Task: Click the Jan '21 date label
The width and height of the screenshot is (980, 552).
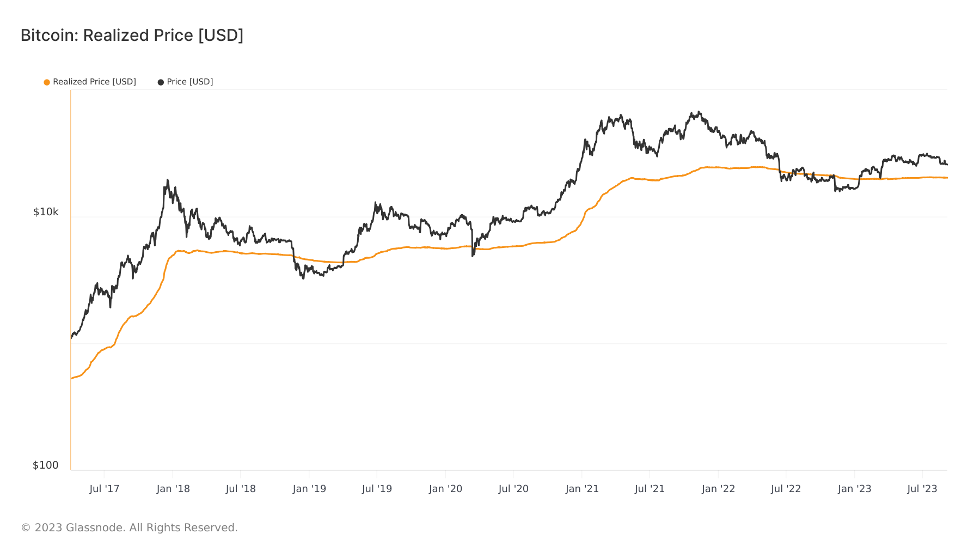Action: point(582,489)
